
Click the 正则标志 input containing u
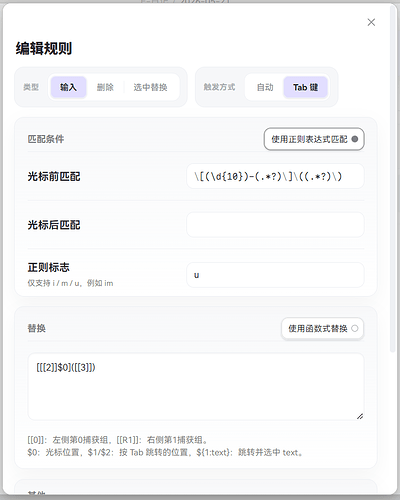tap(275, 275)
